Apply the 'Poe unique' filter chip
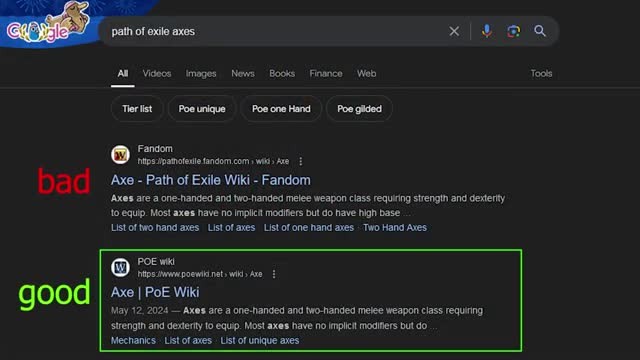 point(202,109)
